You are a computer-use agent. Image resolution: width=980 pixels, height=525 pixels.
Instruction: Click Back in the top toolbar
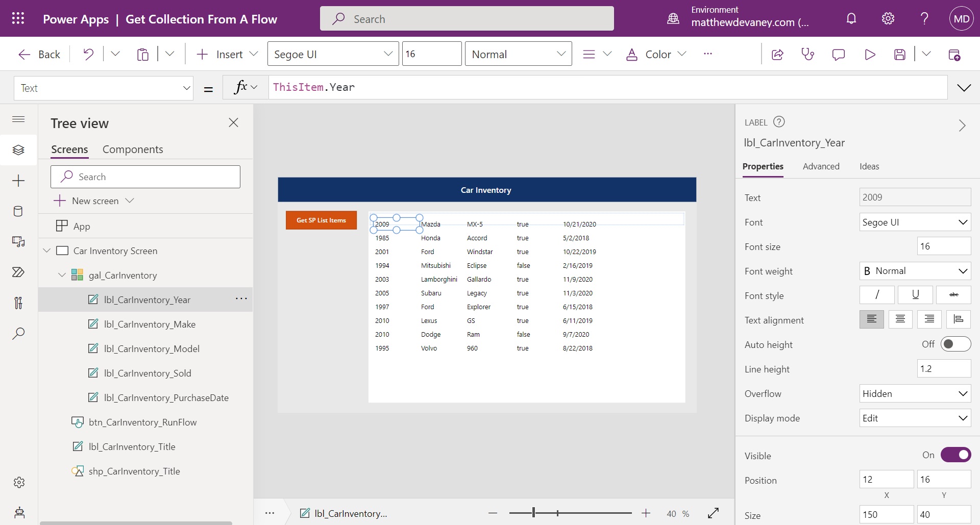[x=41, y=54]
